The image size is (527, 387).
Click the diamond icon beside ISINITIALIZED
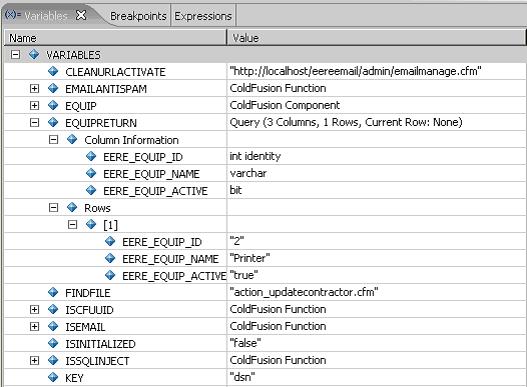[53, 343]
